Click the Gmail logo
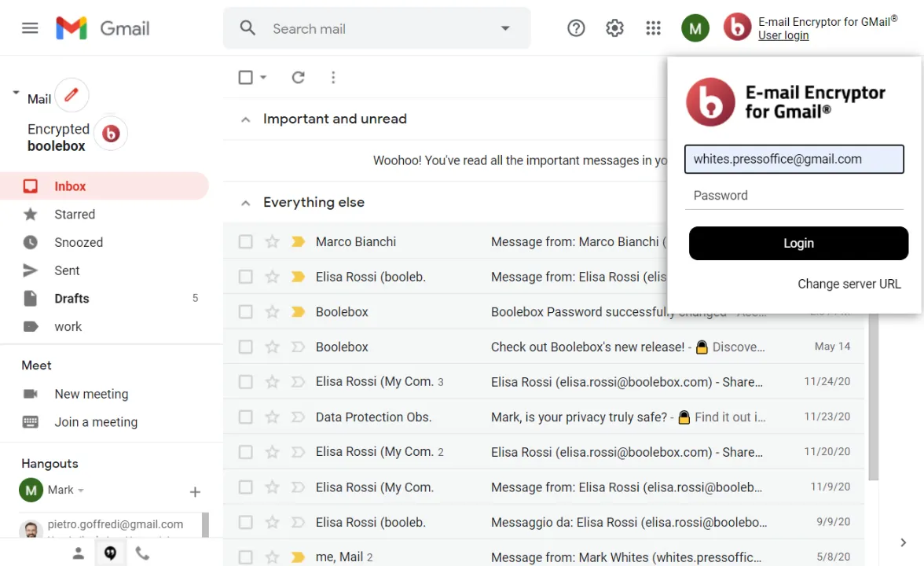 point(102,28)
